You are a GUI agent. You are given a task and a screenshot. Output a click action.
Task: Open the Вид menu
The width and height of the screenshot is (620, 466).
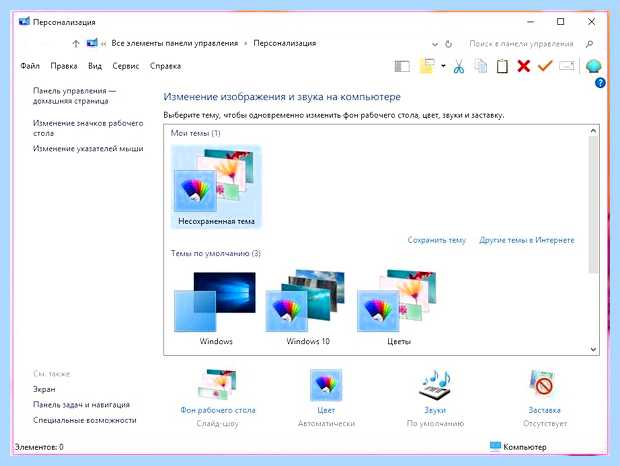95,66
